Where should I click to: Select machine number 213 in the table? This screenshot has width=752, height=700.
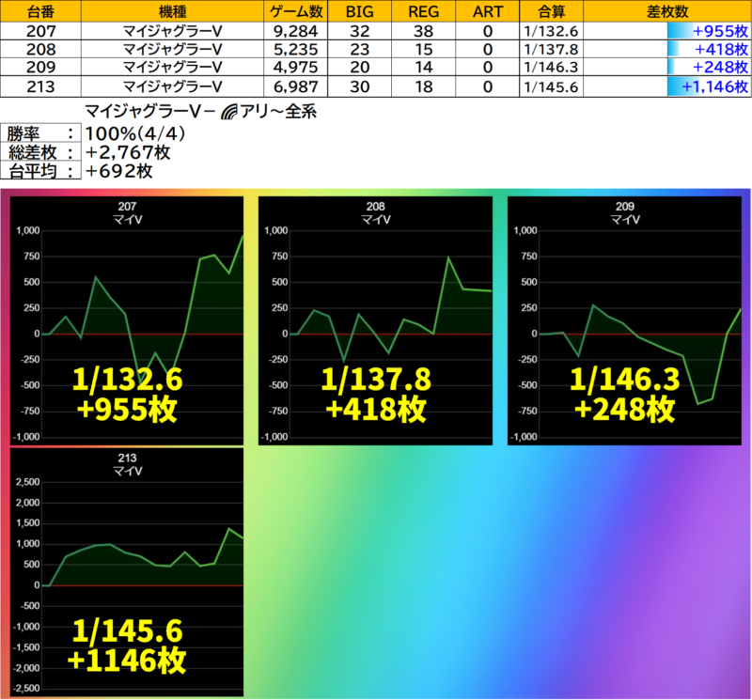[x=40, y=86]
